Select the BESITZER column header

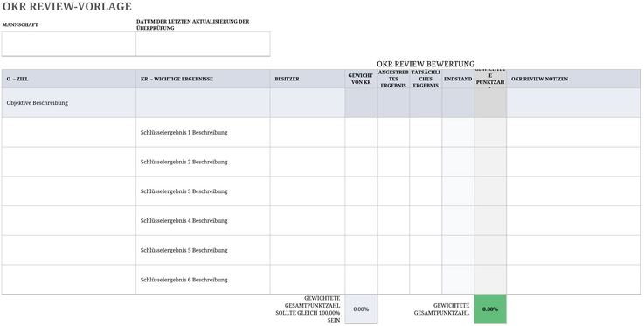tap(308, 79)
